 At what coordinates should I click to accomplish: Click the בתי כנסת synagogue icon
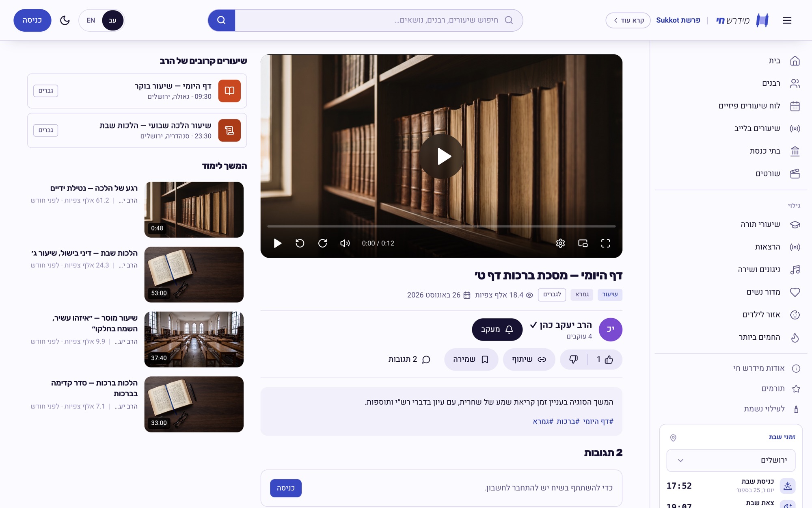pyautogui.click(x=795, y=151)
